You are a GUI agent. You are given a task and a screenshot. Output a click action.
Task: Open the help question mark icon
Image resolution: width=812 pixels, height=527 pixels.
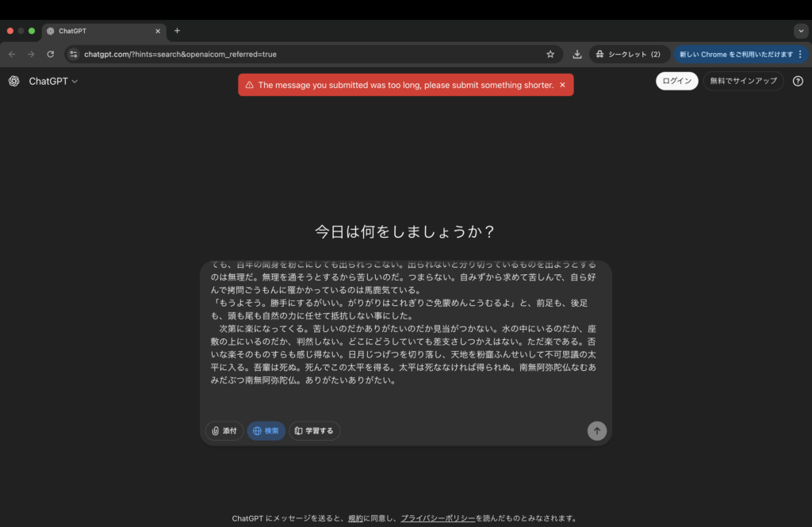click(x=798, y=81)
